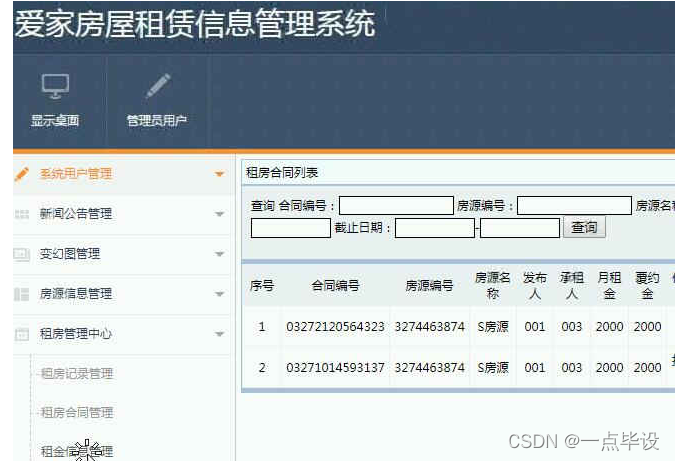The image size is (675, 461).
Task: Click 承租人 003 in row 2
Action: click(x=572, y=368)
